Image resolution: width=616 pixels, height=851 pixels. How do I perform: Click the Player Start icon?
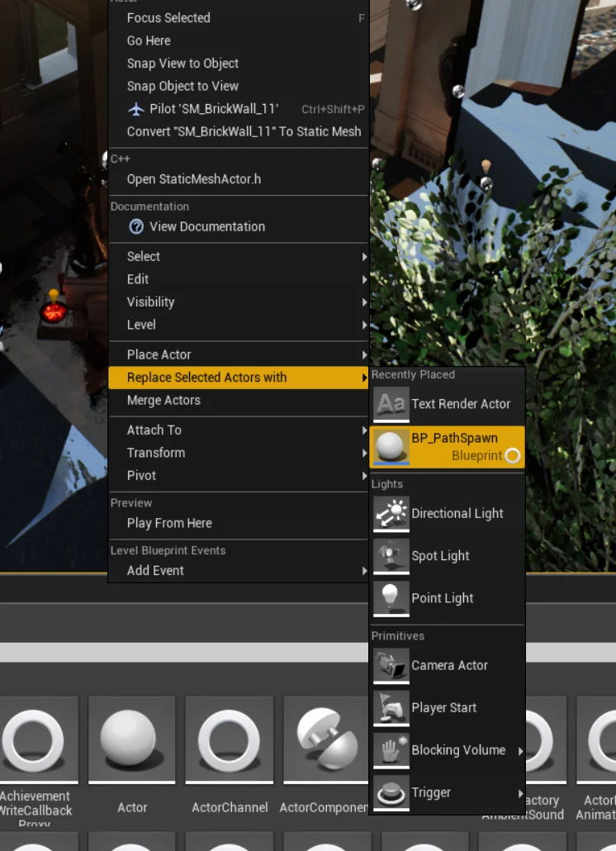391,708
